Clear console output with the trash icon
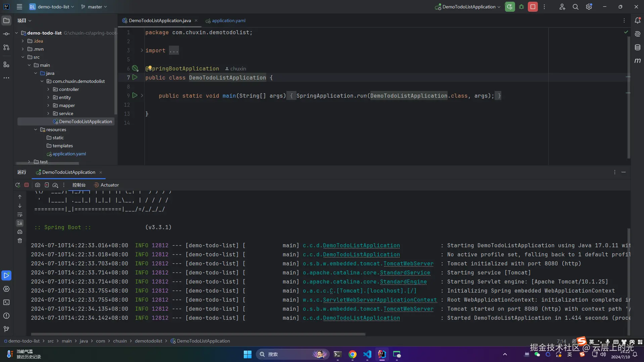The image size is (644, 362). (20, 241)
